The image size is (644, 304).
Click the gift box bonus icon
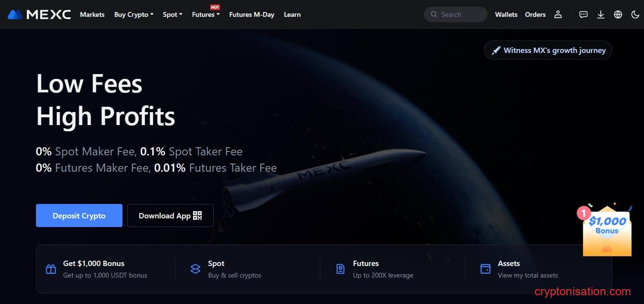(x=51, y=269)
